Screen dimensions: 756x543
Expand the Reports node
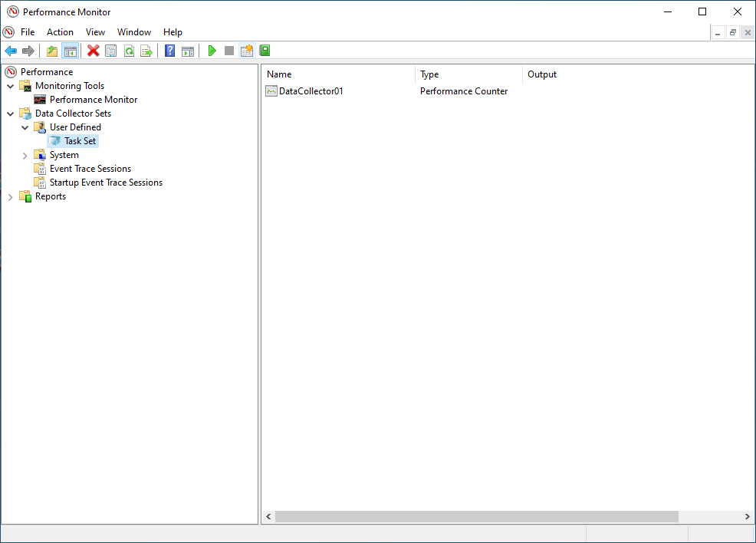(11, 196)
